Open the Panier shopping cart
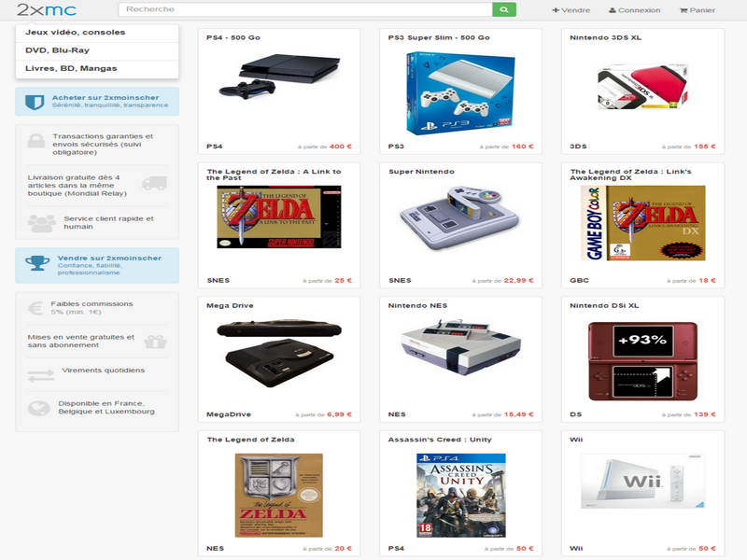Image resolution: width=747 pixels, height=560 pixels. [x=697, y=10]
